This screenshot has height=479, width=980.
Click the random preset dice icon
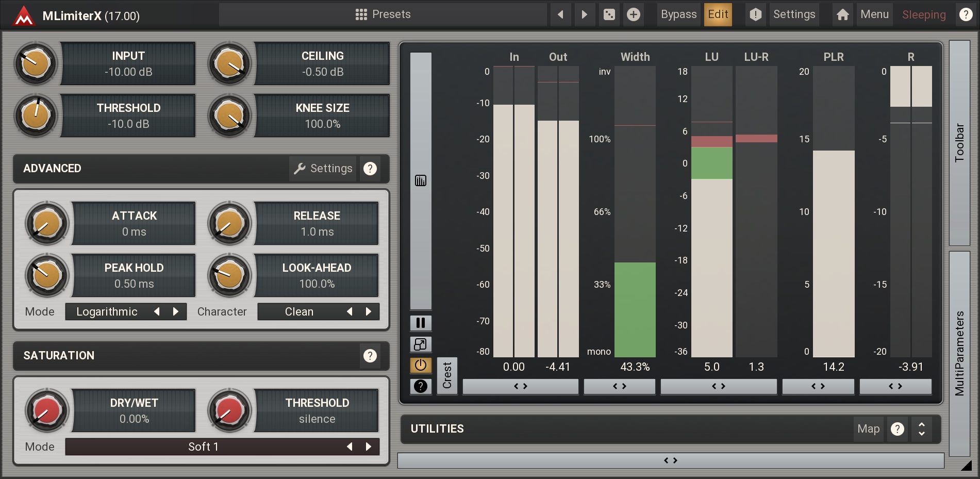pos(609,14)
